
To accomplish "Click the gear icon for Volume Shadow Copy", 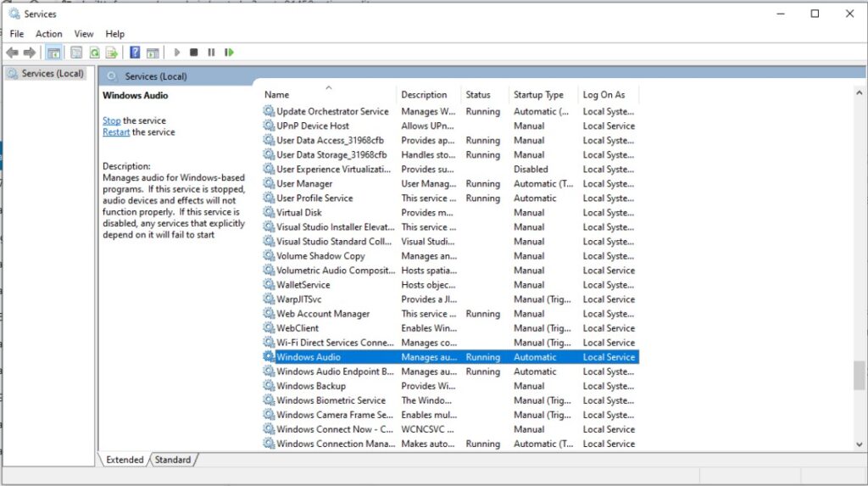I will click(269, 256).
